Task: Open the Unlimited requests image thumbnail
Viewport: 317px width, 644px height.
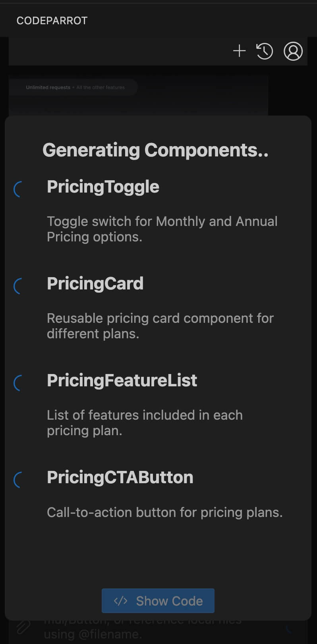Action: point(138,96)
